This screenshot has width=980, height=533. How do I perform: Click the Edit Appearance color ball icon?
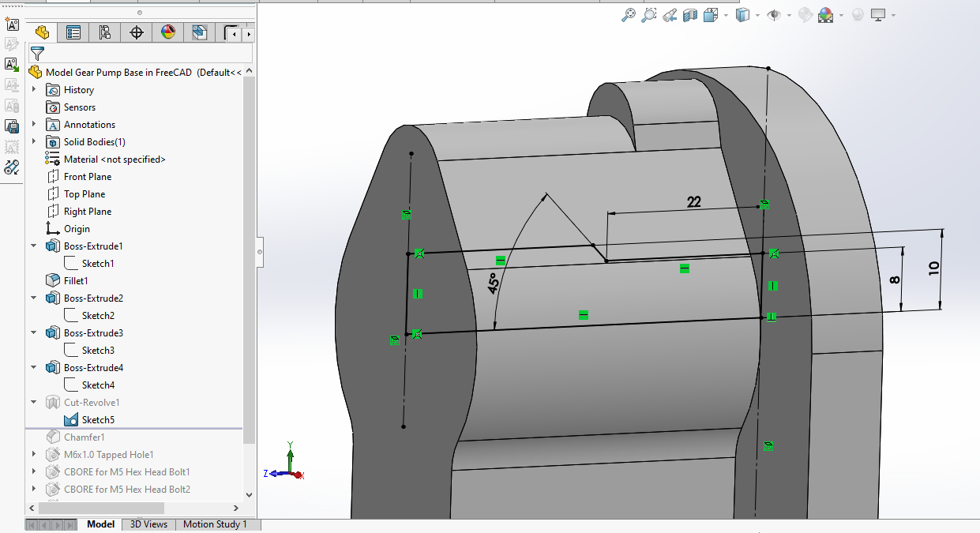click(805, 15)
